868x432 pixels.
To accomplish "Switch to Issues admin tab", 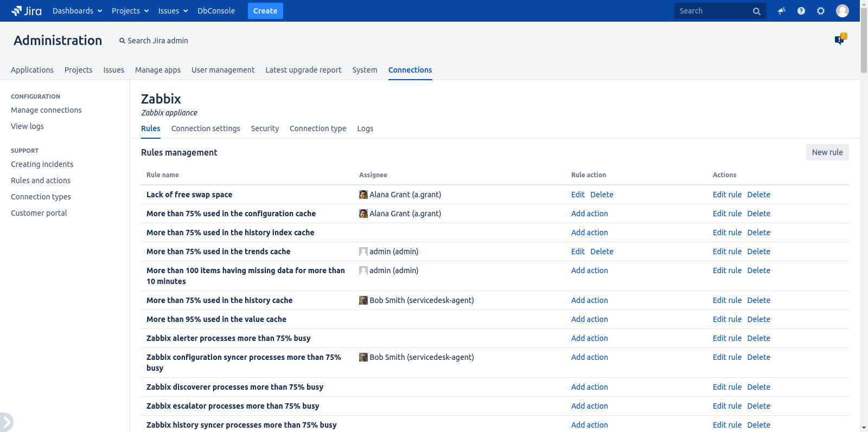I will 114,70.
